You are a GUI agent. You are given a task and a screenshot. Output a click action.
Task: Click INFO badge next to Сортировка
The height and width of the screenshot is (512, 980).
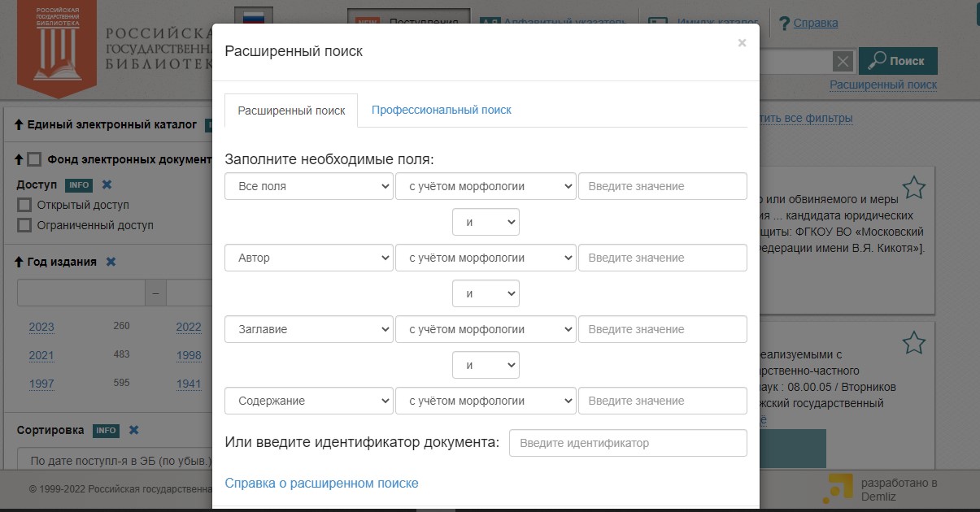click(x=107, y=430)
